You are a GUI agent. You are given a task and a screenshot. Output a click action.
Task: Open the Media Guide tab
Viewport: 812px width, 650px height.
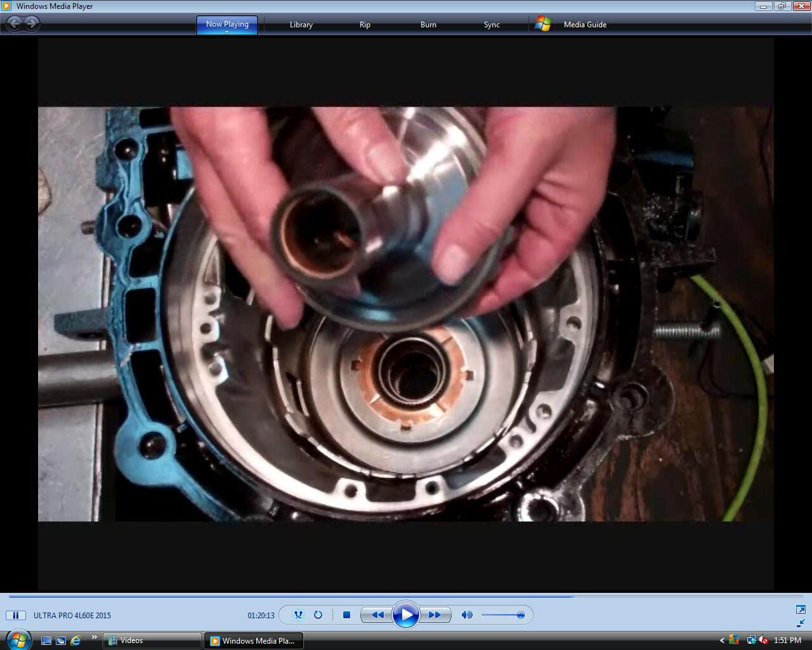click(x=585, y=25)
